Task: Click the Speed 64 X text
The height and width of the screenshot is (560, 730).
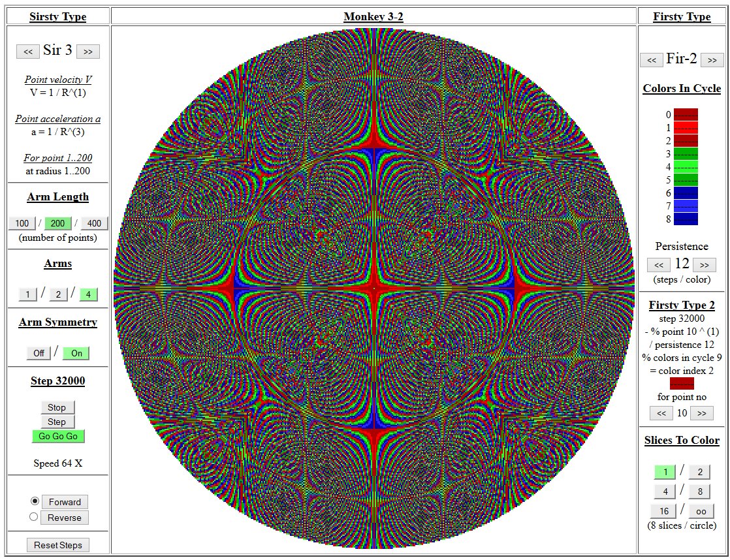Action: click(x=58, y=463)
